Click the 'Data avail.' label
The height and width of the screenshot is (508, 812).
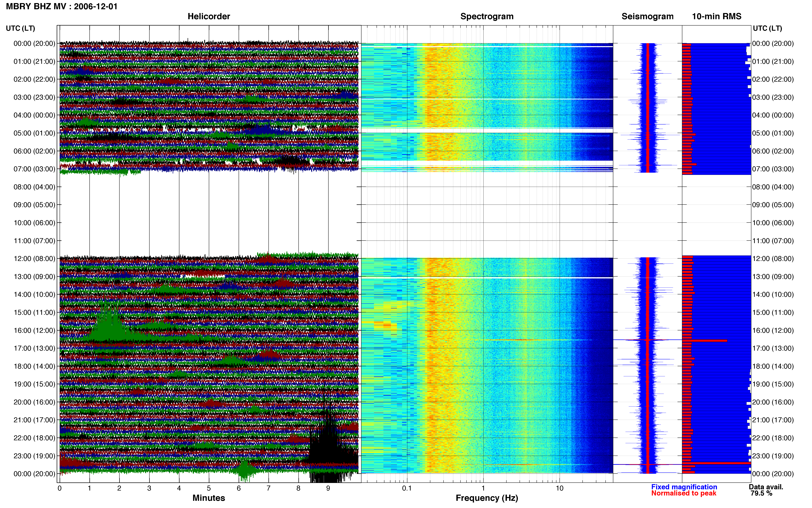[x=766, y=487]
